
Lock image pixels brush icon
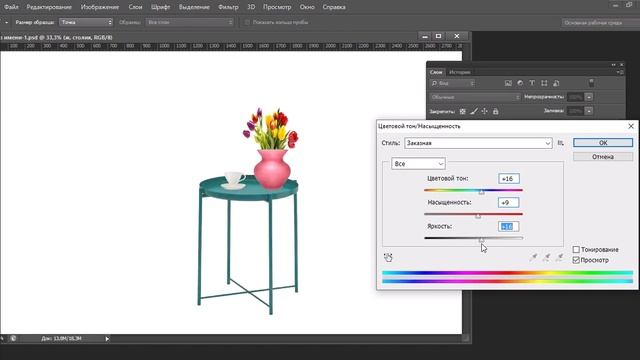[473, 111]
